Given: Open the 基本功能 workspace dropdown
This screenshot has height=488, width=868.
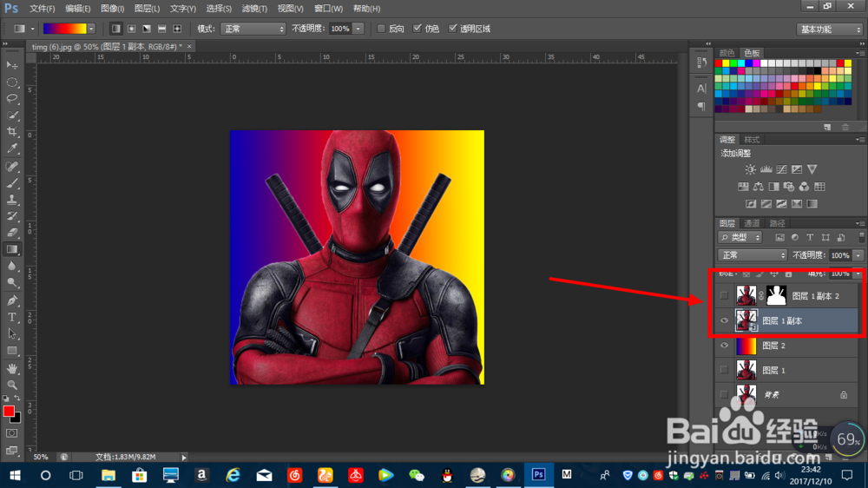Looking at the screenshot, I should pos(829,29).
